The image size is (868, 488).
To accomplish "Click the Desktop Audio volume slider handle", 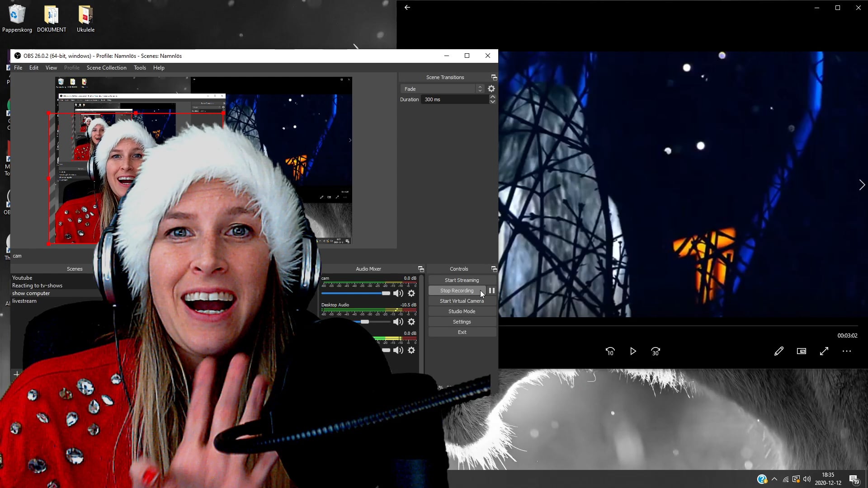I will tap(364, 322).
